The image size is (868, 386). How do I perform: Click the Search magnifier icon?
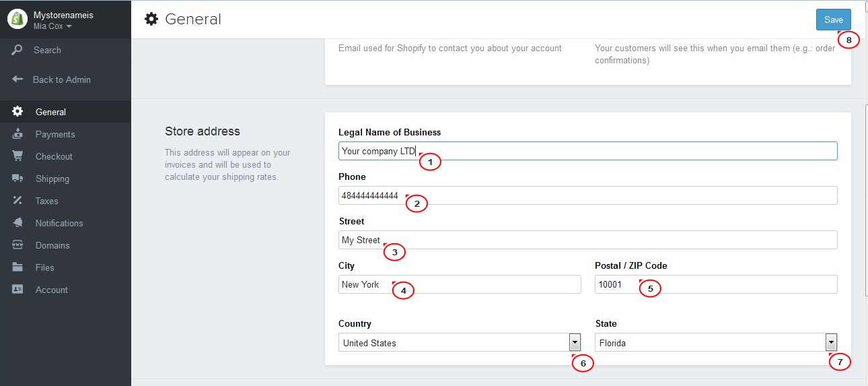17,50
